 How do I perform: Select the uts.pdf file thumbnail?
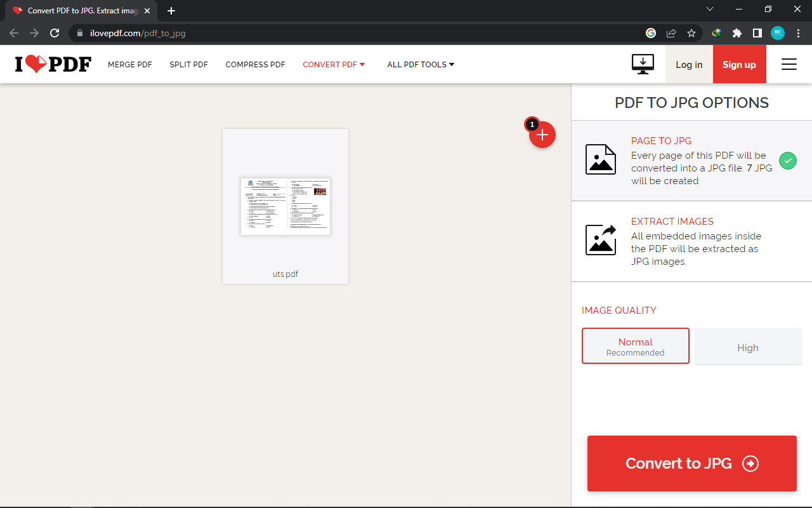coord(285,206)
